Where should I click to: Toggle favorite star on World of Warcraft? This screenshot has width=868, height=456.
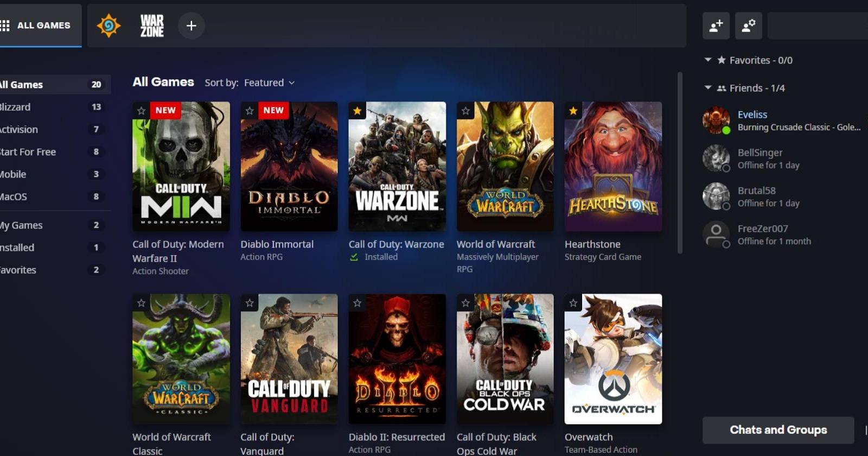tap(465, 111)
